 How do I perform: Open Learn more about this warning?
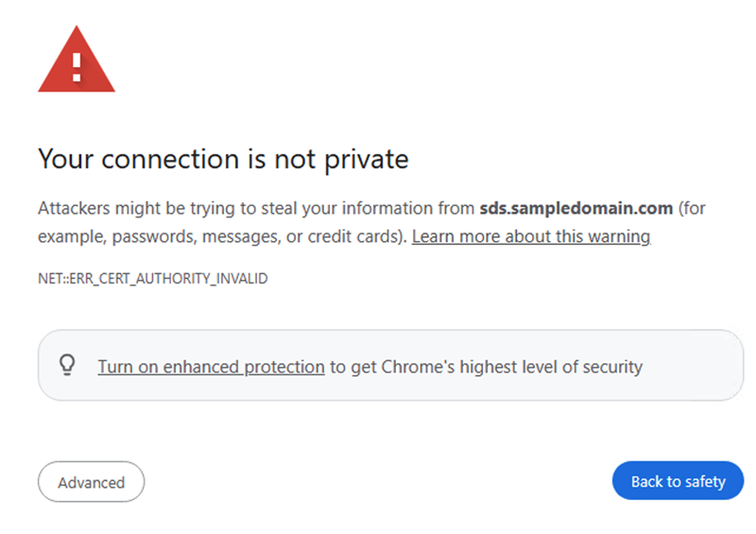531,236
